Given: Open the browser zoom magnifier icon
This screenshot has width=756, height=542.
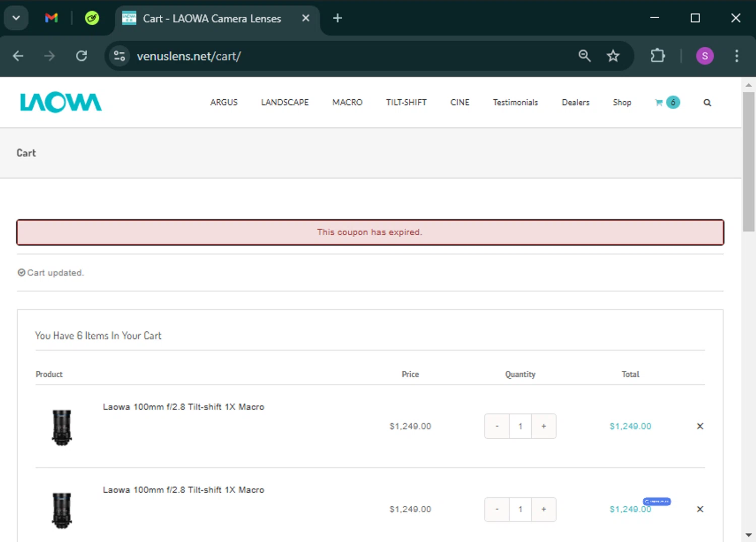Looking at the screenshot, I should pos(585,56).
